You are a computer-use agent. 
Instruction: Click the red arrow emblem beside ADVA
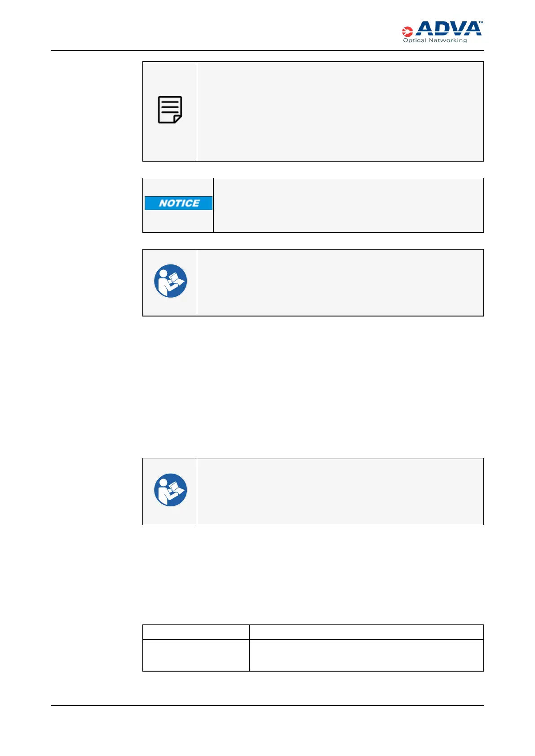pos(407,32)
